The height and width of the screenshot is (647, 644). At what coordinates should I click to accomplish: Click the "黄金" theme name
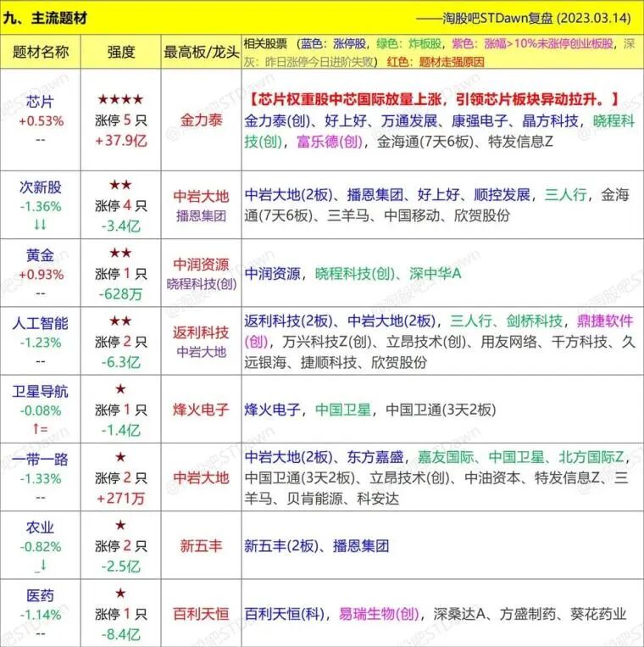[x=40, y=255]
